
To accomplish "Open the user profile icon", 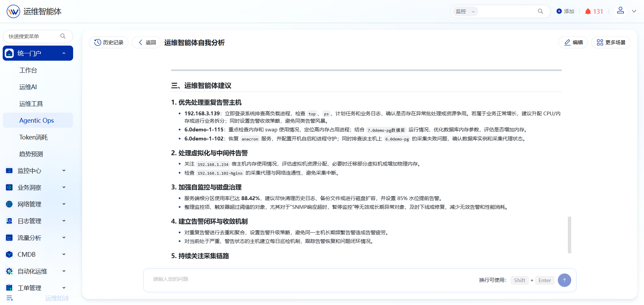I will coord(621,10).
